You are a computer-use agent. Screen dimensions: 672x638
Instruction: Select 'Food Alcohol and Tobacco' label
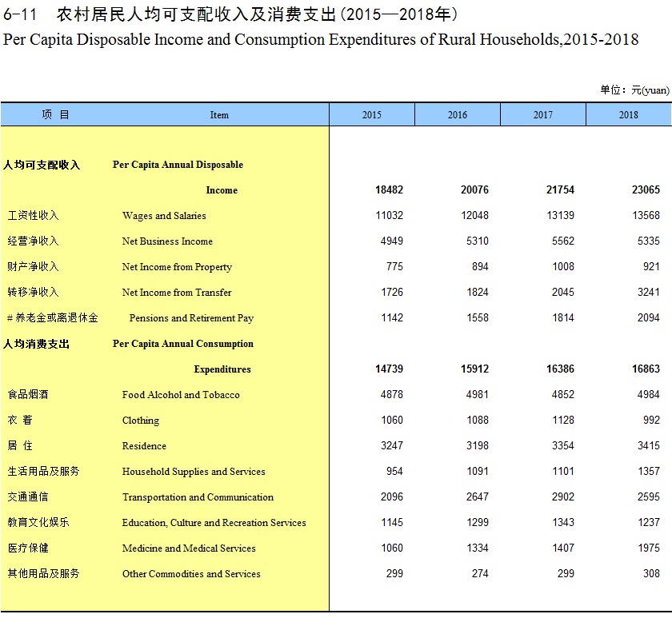(x=181, y=394)
